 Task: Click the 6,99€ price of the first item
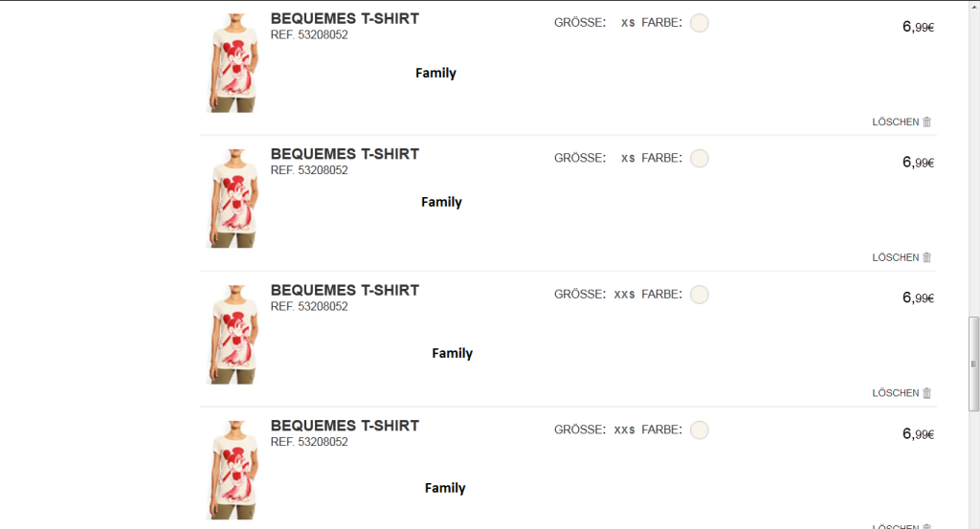(918, 27)
